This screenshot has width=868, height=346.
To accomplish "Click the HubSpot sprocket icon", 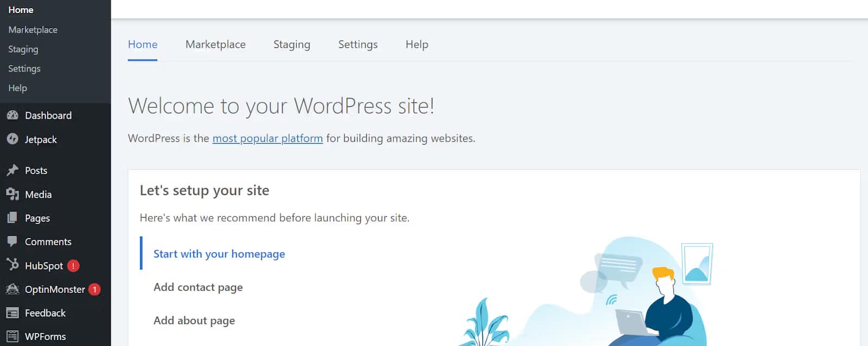I will 12,265.
